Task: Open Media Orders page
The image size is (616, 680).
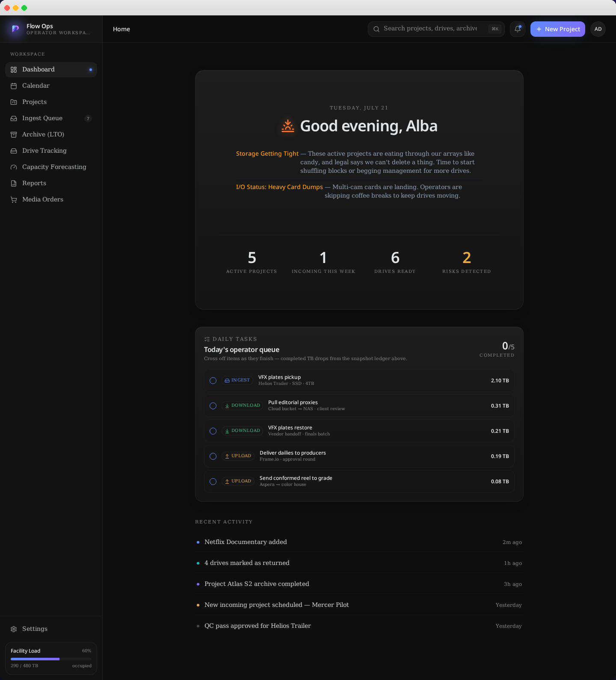Action: (51, 200)
